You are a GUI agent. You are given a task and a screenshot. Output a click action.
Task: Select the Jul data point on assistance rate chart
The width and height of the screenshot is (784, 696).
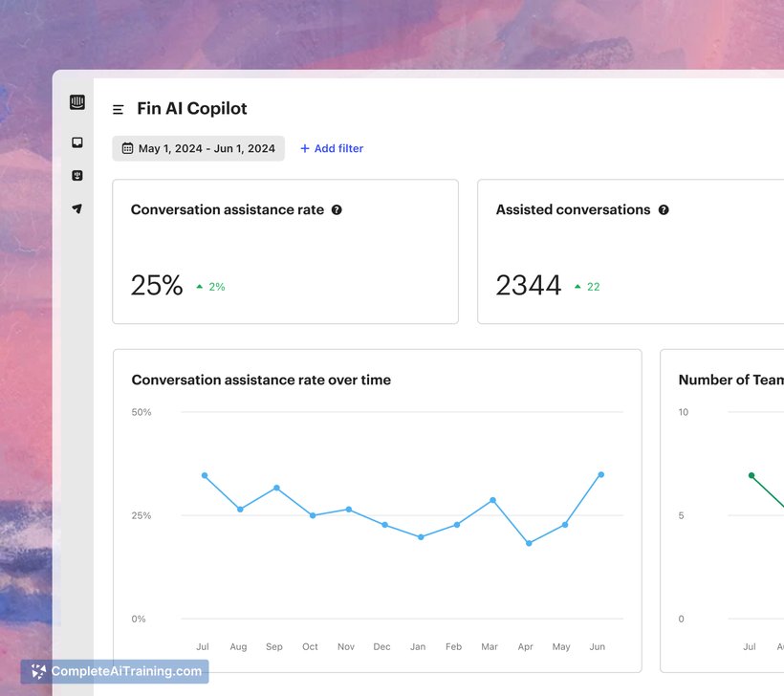coord(205,475)
